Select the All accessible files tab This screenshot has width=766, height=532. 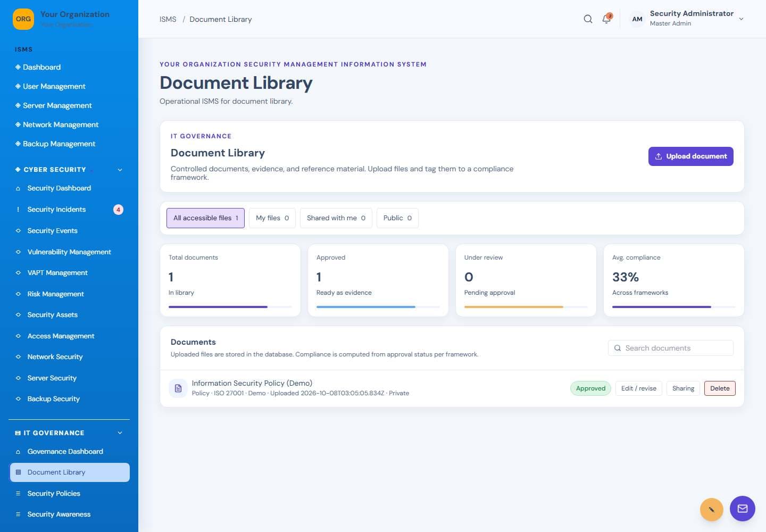[x=205, y=218]
